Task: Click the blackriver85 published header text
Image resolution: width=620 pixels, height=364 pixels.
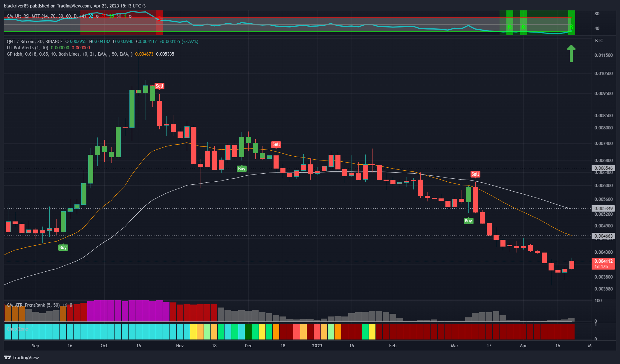Action: 75,6
